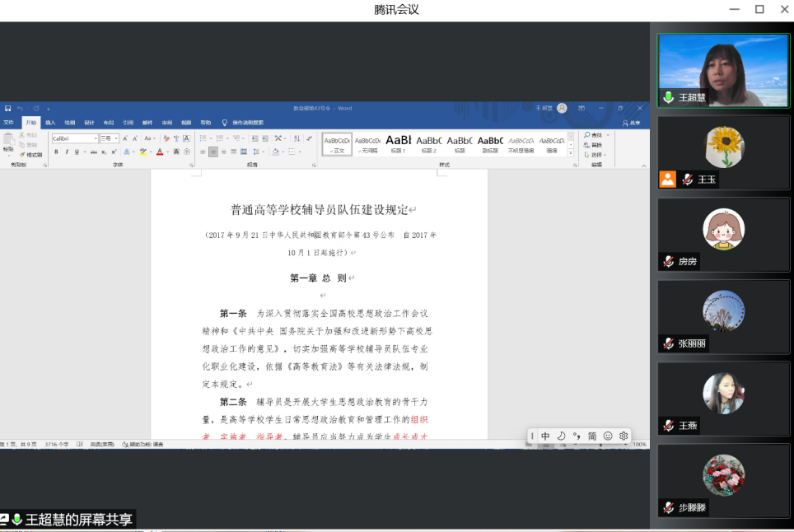The image size is (794, 532).
Task: Toggle italic formatting
Action: (67, 152)
